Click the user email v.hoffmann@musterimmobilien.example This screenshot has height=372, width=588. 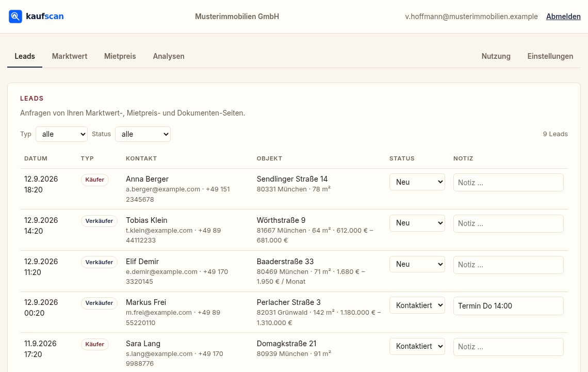click(x=471, y=17)
